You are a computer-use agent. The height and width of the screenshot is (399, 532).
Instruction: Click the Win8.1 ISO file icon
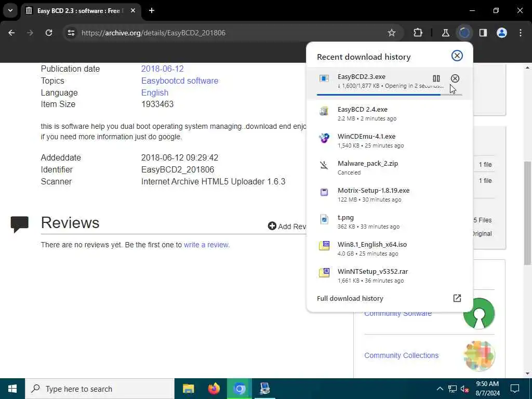324,246
